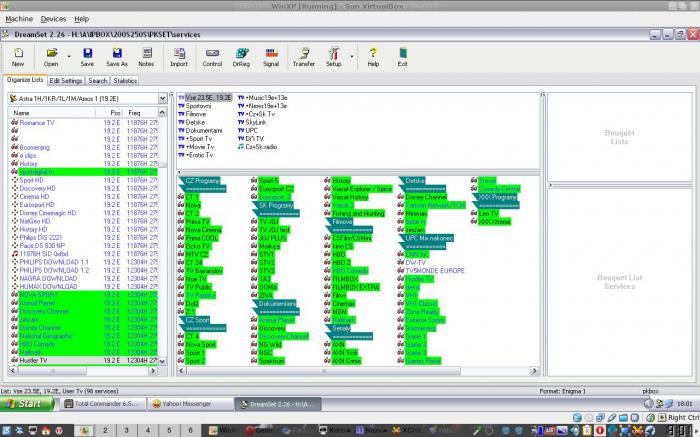Select 'FILMBOX EXTRA' in the bouquet services
The width and height of the screenshot is (700, 437).
click(x=356, y=287)
